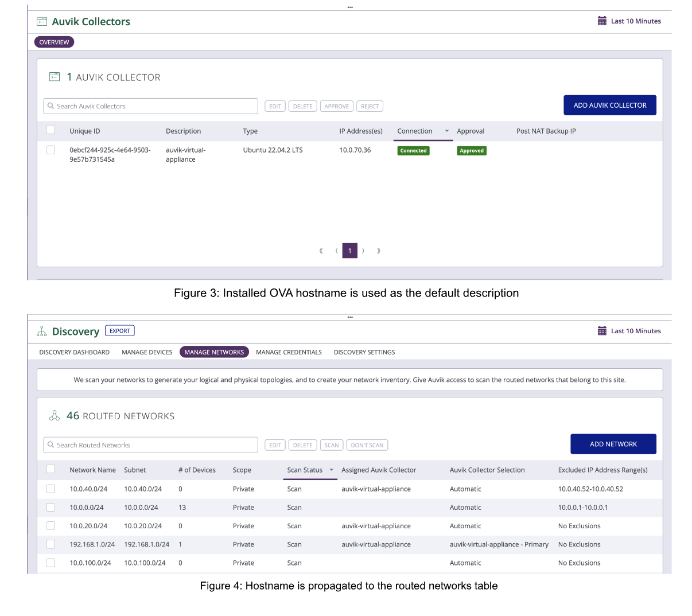Switch to DISCOVERY DASHBOARD tab
This screenshot has width=692, height=616.
(75, 352)
